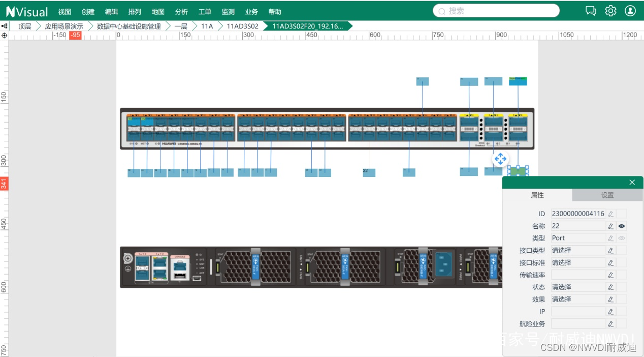Click the tree structure icon beside 顶层
Image resolution: width=644 pixels, height=357 pixels.
[5, 26]
